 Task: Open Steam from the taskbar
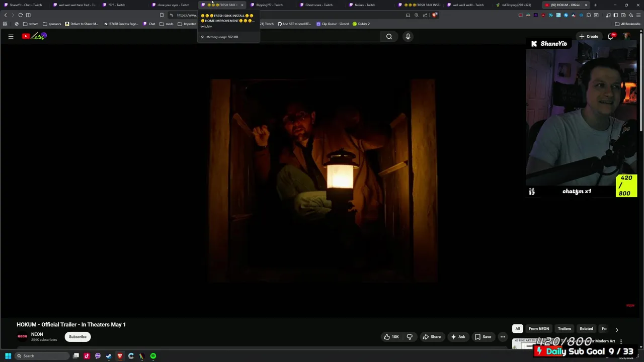(109, 356)
